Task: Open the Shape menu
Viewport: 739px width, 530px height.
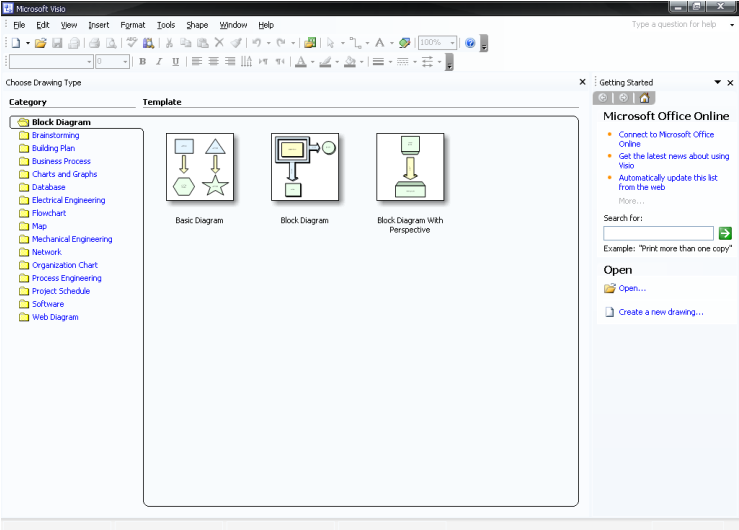Action: pos(197,25)
